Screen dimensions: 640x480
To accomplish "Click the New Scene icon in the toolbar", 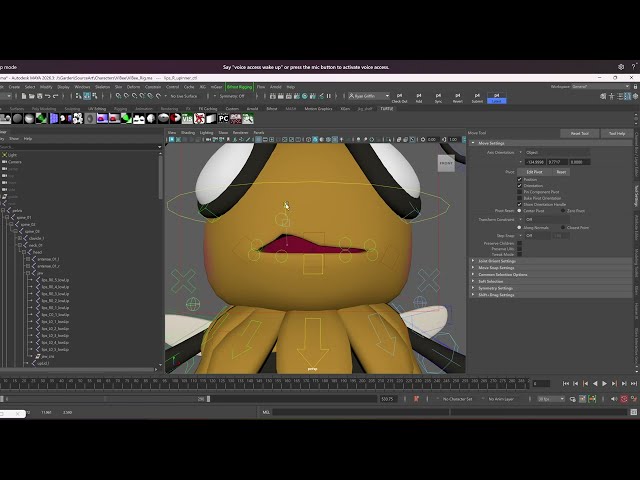I will (24, 96).
